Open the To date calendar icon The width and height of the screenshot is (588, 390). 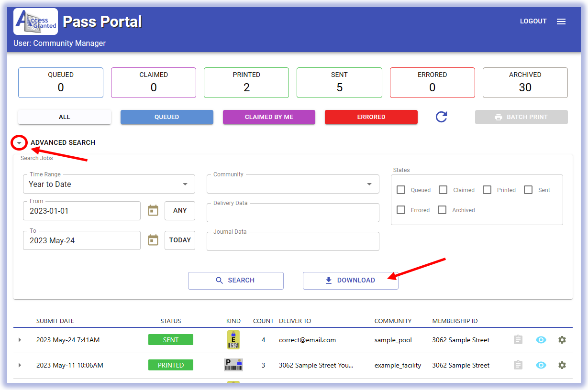pos(153,240)
